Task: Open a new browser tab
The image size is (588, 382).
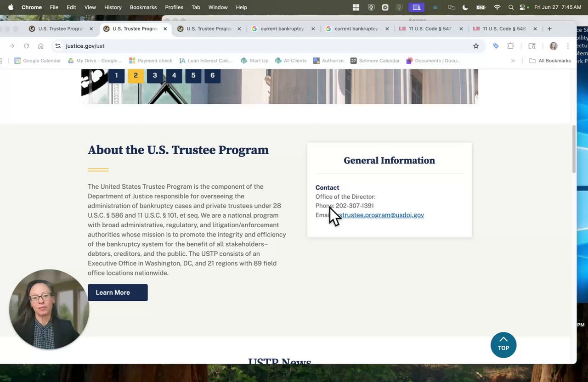Action: (549, 28)
